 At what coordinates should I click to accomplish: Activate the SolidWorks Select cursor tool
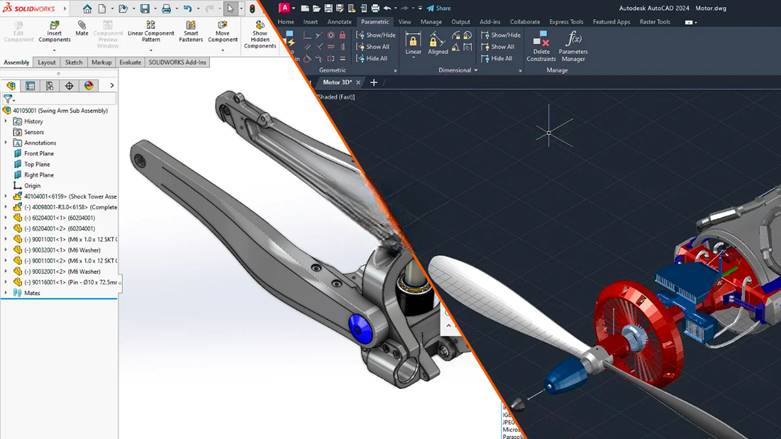(230, 8)
